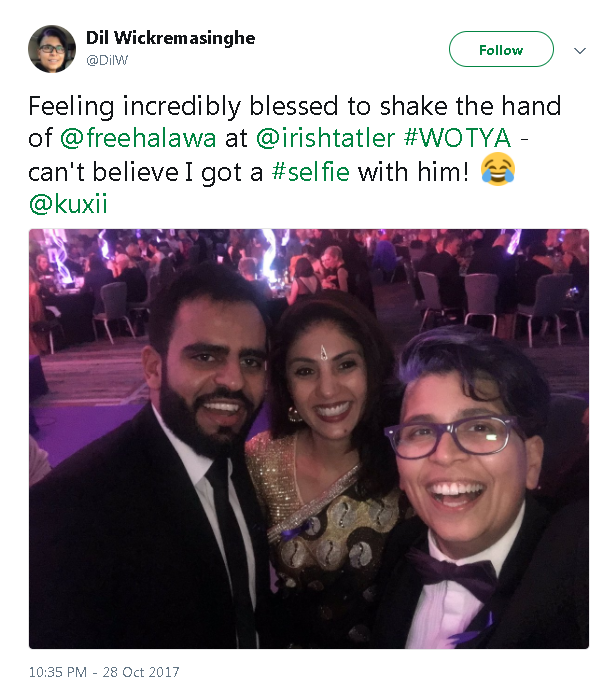This screenshot has height=691, width=615.
Task: Select the #selfie hashtag
Action: (311, 172)
